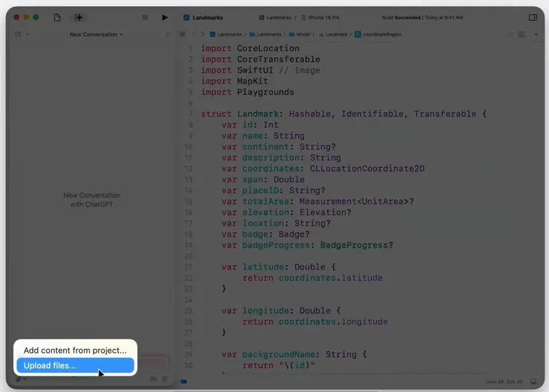Click "New Conversation with ChatGPT" placeholder text
This screenshot has width=549, height=392.
[92, 199]
